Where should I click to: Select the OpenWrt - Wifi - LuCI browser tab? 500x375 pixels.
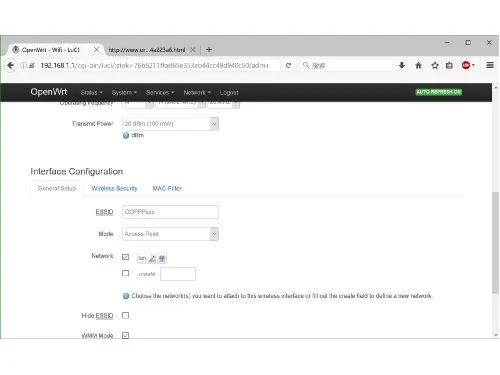click(55, 50)
